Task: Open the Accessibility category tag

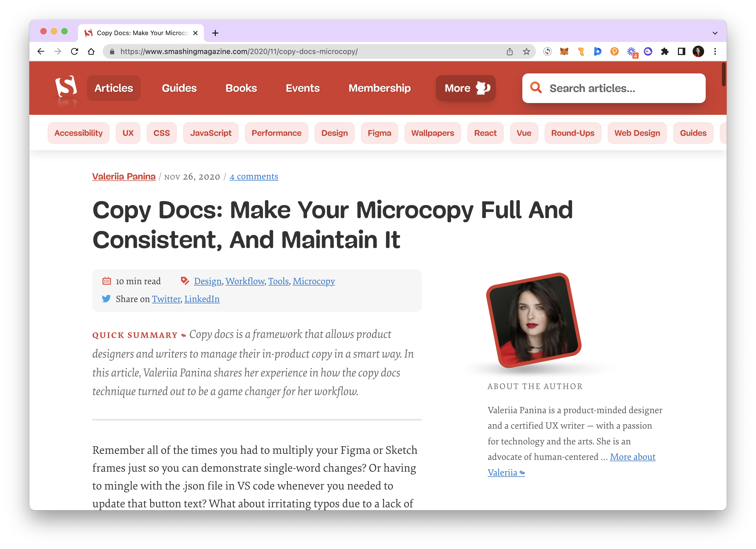Action: [x=78, y=133]
